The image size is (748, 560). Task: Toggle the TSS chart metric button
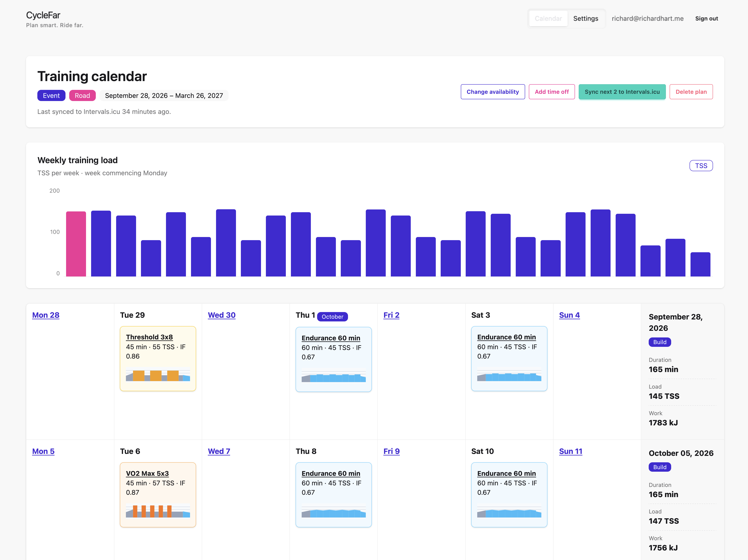[x=701, y=166]
